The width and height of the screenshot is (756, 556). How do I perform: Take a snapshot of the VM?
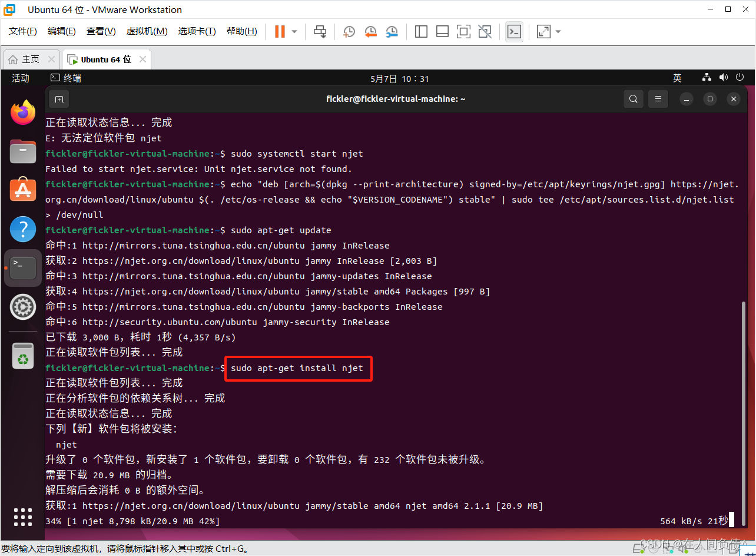point(349,31)
